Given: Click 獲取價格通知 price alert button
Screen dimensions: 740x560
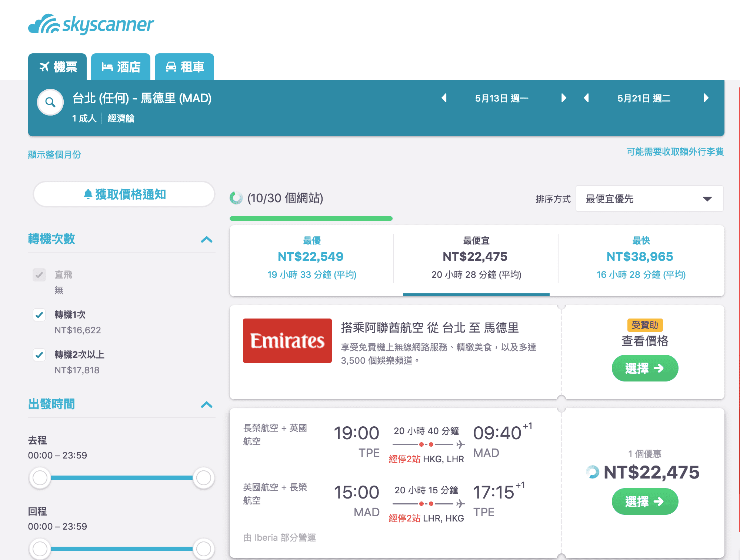Looking at the screenshot, I should click(x=124, y=194).
